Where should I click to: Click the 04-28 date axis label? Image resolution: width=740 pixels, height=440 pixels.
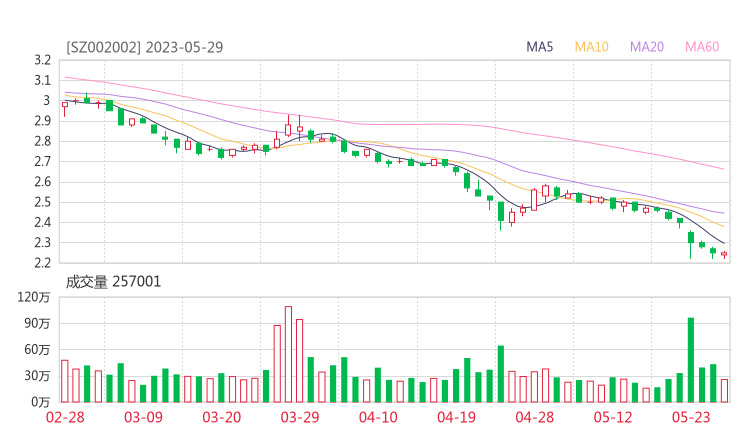[535, 417]
